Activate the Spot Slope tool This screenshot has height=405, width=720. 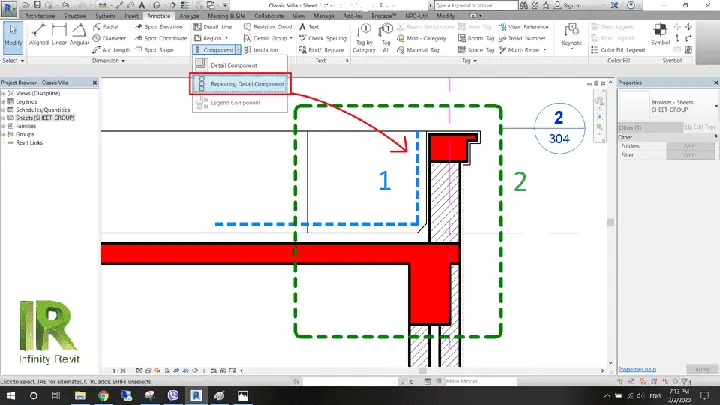click(x=154, y=50)
